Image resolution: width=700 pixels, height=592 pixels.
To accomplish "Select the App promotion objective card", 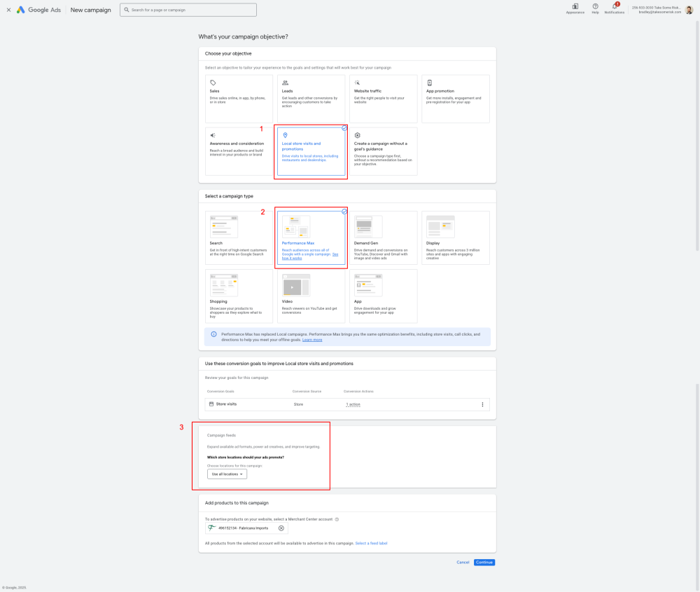I will (x=456, y=99).
